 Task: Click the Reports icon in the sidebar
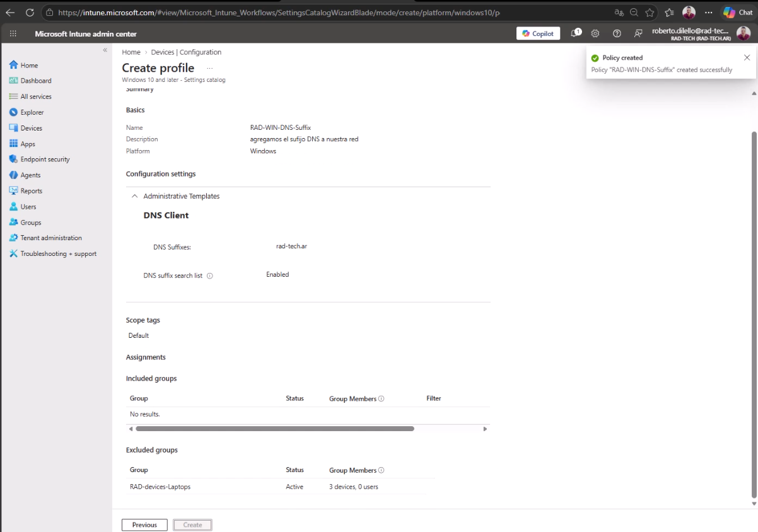[x=13, y=191]
